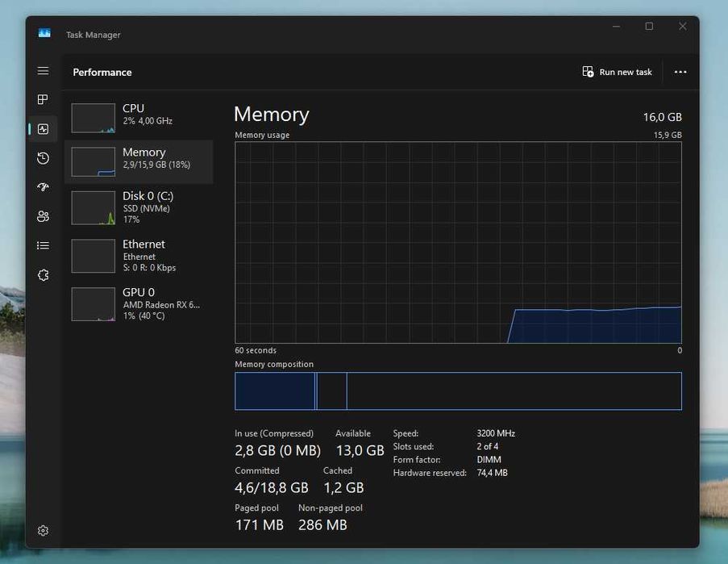Click the Memory usage graph
The width and height of the screenshot is (728, 564).
point(458,242)
